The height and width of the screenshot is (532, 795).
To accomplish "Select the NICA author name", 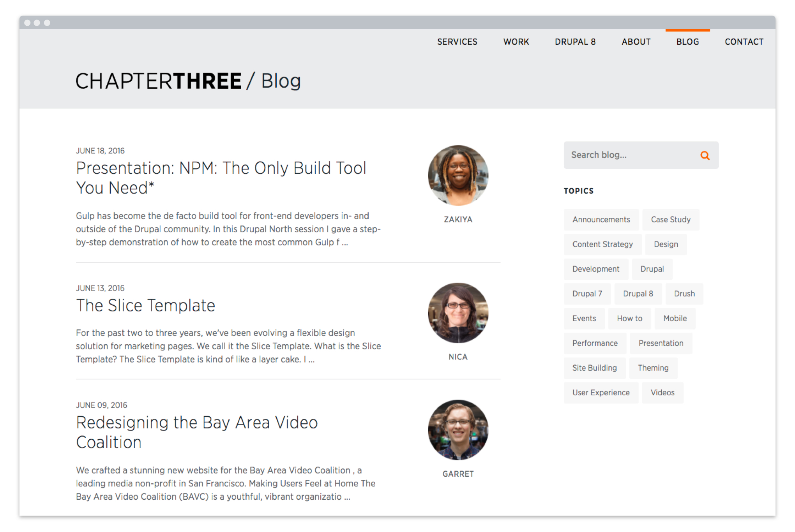I will (x=458, y=357).
